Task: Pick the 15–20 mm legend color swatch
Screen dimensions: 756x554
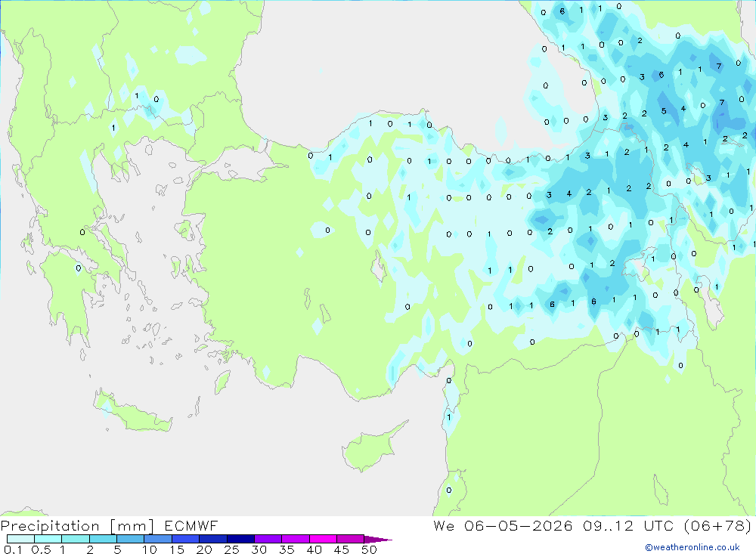Action: pyautogui.click(x=186, y=539)
